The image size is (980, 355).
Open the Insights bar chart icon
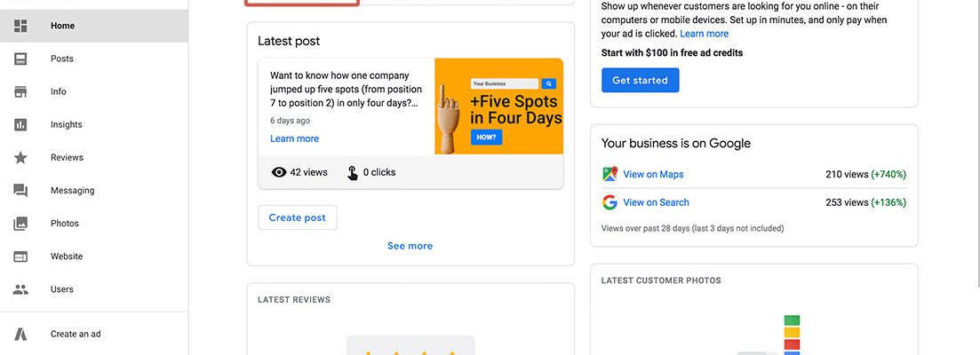point(20,125)
